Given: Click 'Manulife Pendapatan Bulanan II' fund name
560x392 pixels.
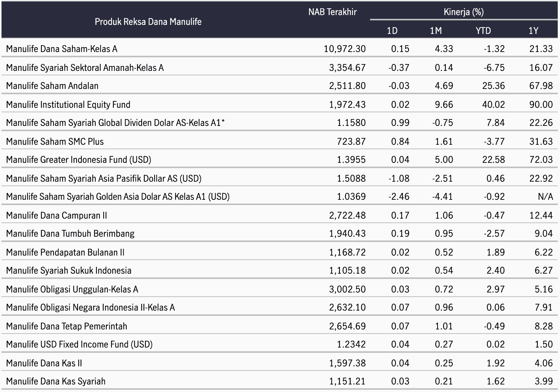Looking at the screenshot, I should click(x=65, y=252).
